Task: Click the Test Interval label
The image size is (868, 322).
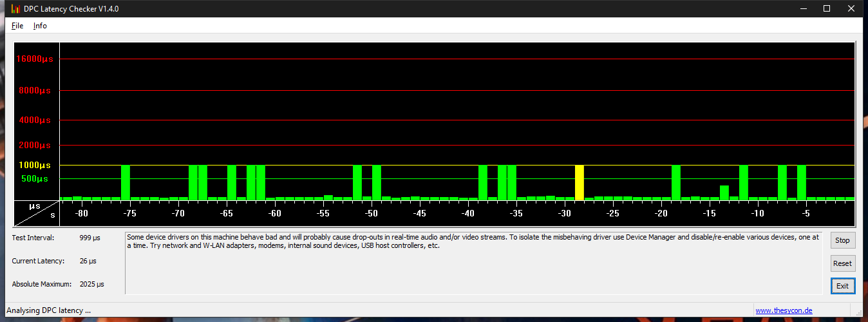Action: (x=33, y=238)
